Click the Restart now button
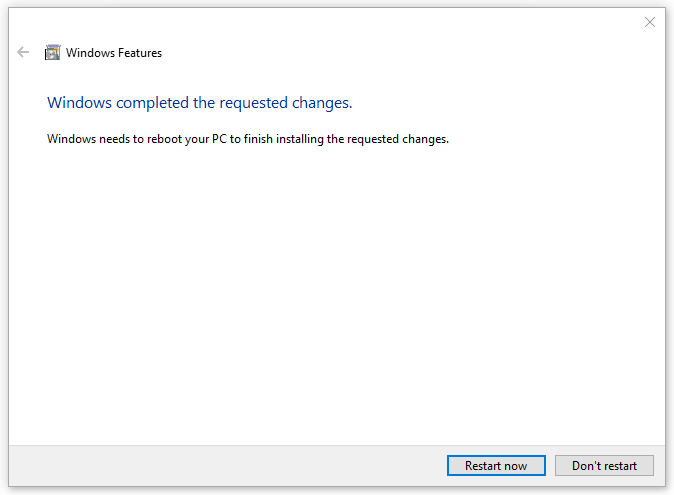Image resolution: width=674 pixels, height=495 pixels. (496, 466)
